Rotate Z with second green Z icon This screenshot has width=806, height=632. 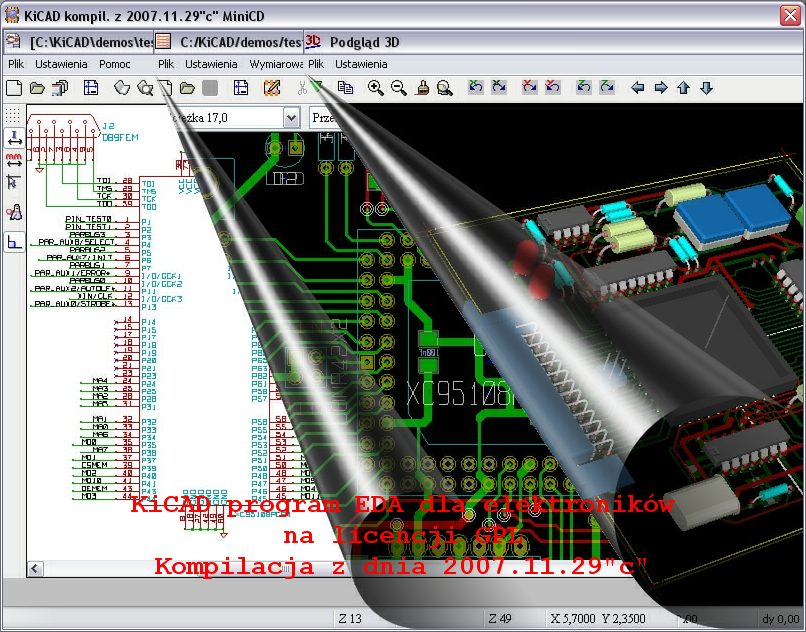pyautogui.click(x=607, y=86)
